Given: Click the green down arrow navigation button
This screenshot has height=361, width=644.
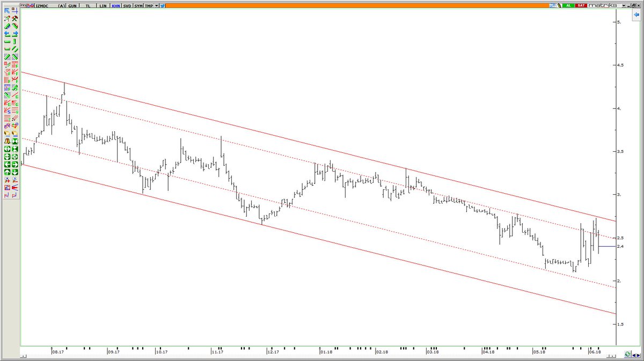Looking at the screenshot, I should (15, 171).
